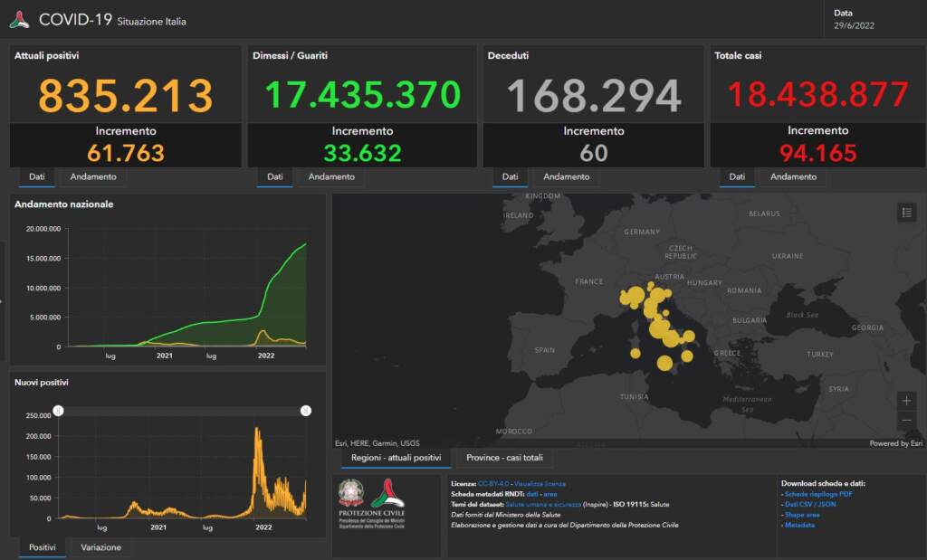Image resolution: width=927 pixels, height=560 pixels.
Task: Open Andamento tab under Deceduti
Action: point(567,176)
